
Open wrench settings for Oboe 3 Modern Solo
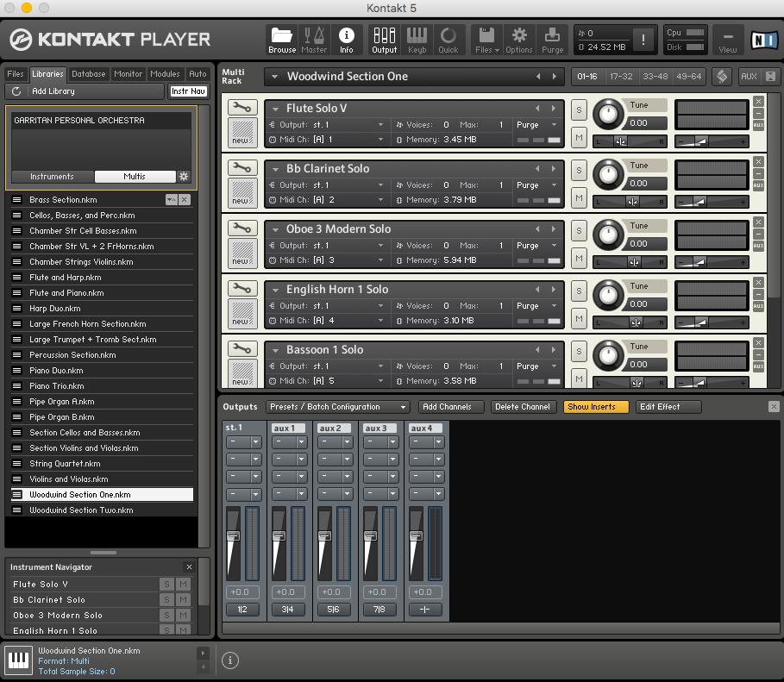pyautogui.click(x=242, y=228)
